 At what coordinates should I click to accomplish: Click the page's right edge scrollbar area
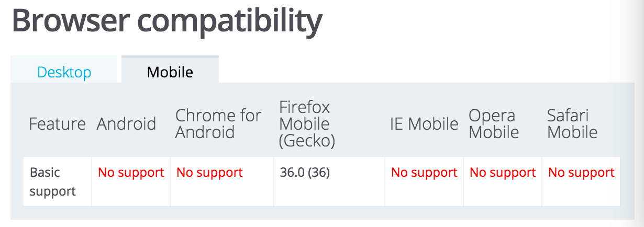point(639,113)
